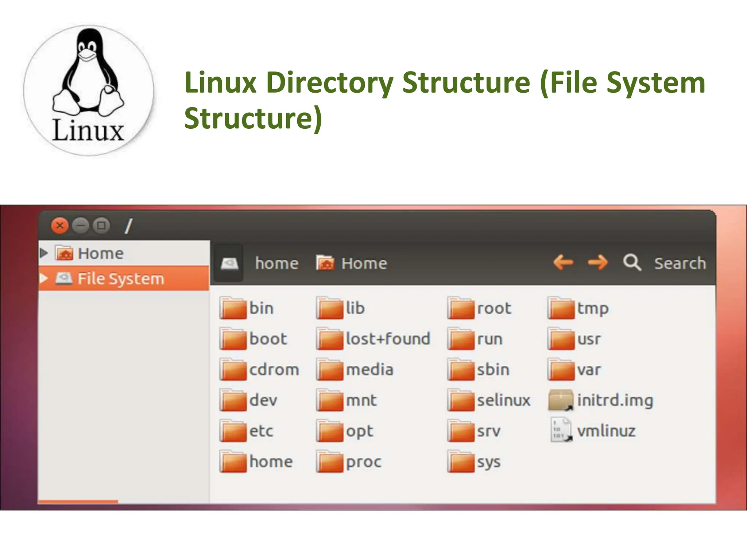The height and width of the screenshot is (560, 747).
Task: Open the etc folder
Action: coord(233,431)
